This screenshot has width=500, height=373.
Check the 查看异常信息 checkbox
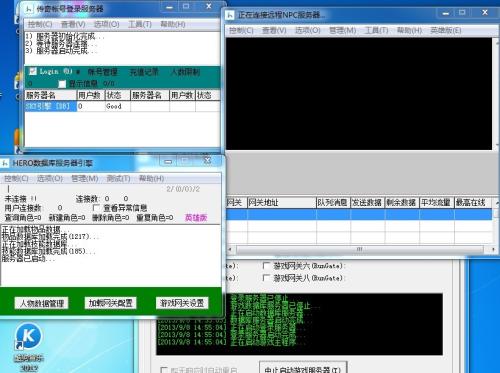pos(96,208)
